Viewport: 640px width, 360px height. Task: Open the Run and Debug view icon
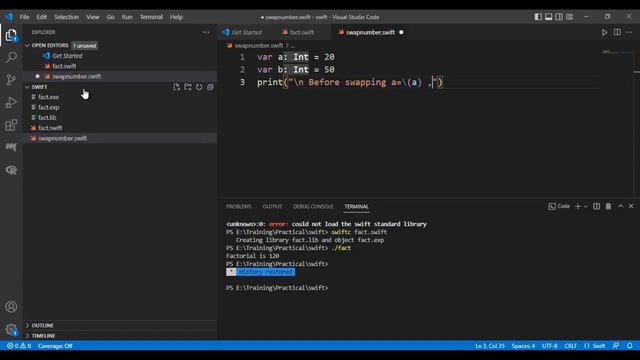coord(11,102)
